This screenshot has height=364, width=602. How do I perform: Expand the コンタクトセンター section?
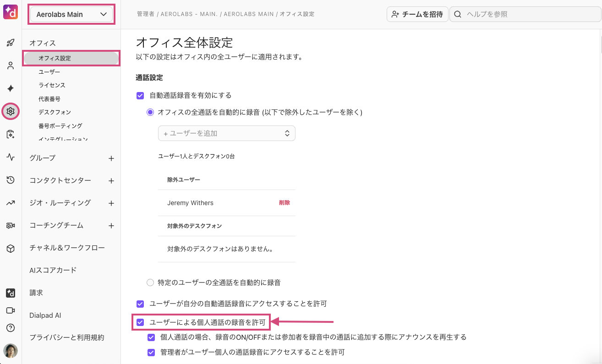pyautogui.click(x=111, y=180)
